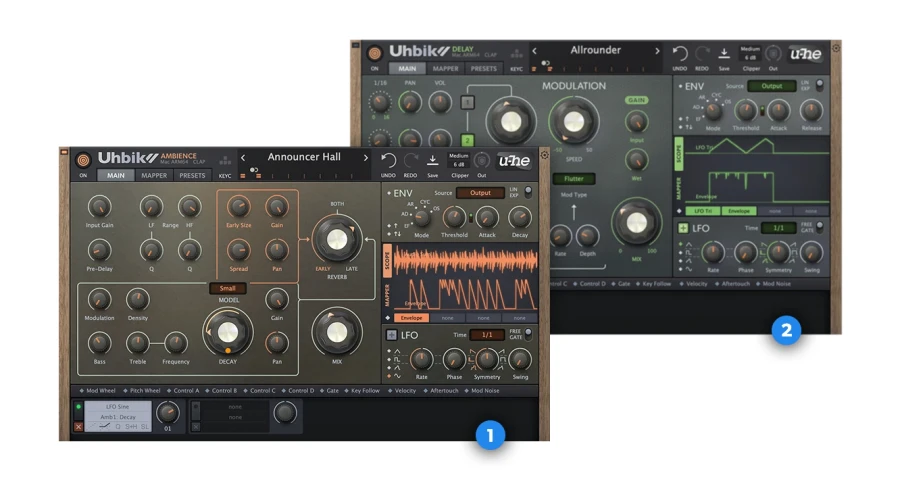Image resolution: width=900 pixels, height=498 pixels.
Task: Select sine LFO waveform icon in Ambience
Action: click(x=397, y=376)
